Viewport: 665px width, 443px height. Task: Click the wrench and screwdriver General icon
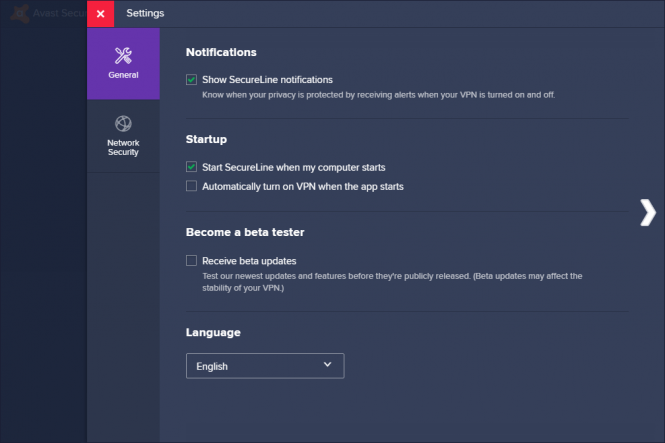tap(123, 56)
